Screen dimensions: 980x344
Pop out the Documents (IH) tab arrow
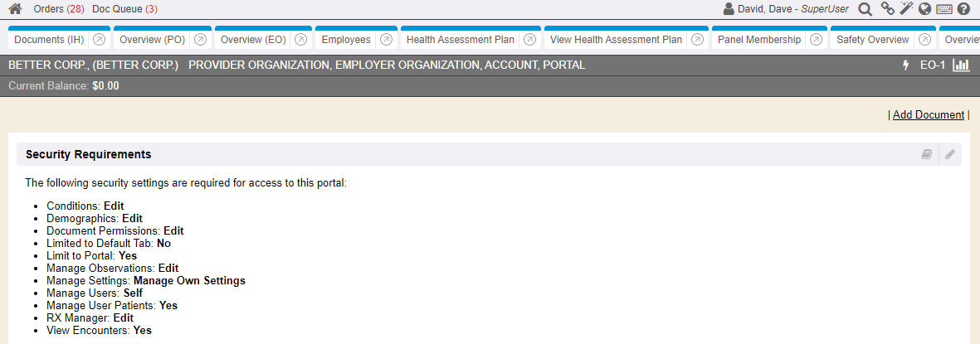(x=99, y=40)
